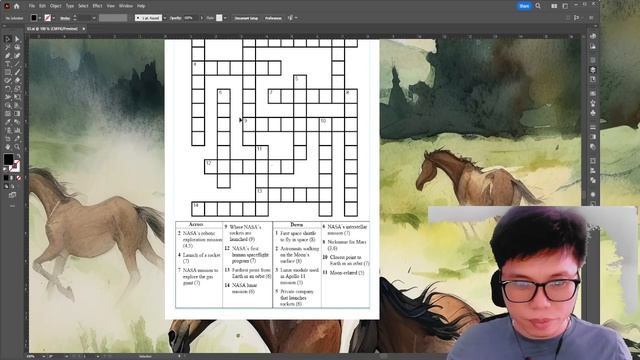640x360 pixels.
Task: Click the control bar fill color swatch
Action: pyautogui.click(x=34, y=18)
